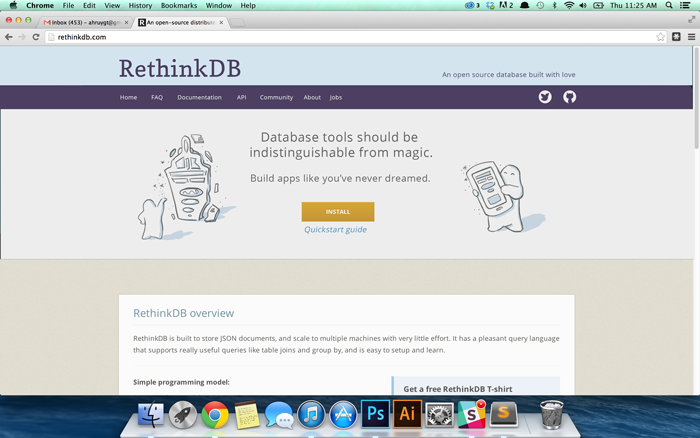Click the yellow INSTALL button
The image size is (700, 438).
[x=338, y=212]
